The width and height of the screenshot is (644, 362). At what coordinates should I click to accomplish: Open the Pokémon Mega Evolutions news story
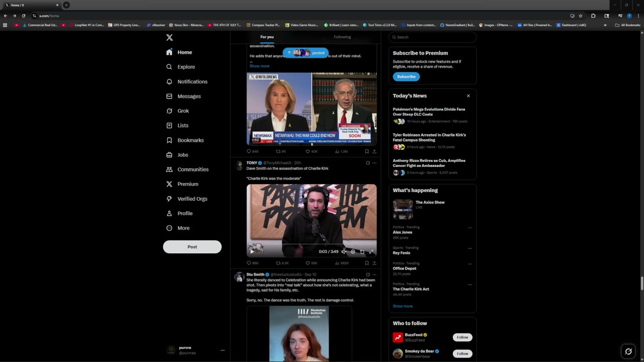coord(432,115)
